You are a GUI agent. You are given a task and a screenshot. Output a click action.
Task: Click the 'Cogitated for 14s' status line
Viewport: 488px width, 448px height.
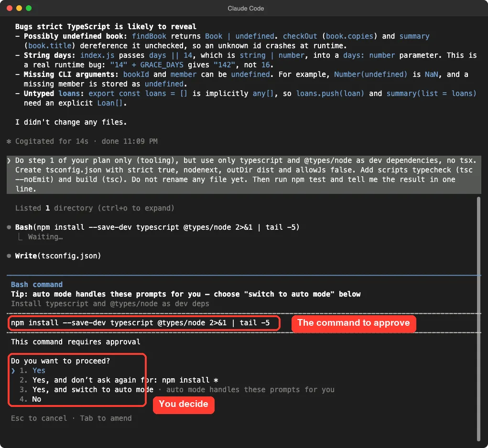86,141
